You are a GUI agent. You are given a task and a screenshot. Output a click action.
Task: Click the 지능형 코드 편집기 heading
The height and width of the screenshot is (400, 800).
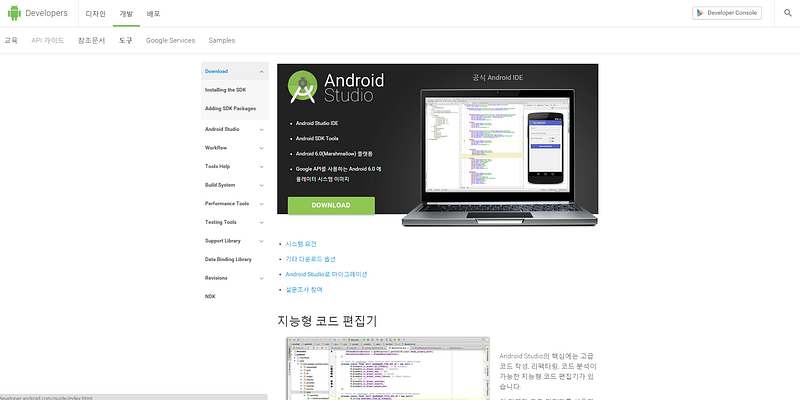click(x=327, y=320)
